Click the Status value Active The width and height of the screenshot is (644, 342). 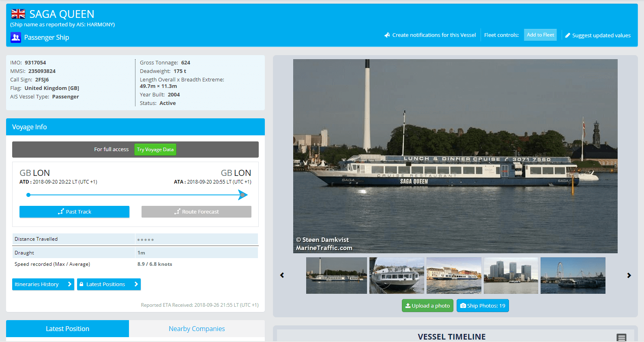(x=167, y=103)
